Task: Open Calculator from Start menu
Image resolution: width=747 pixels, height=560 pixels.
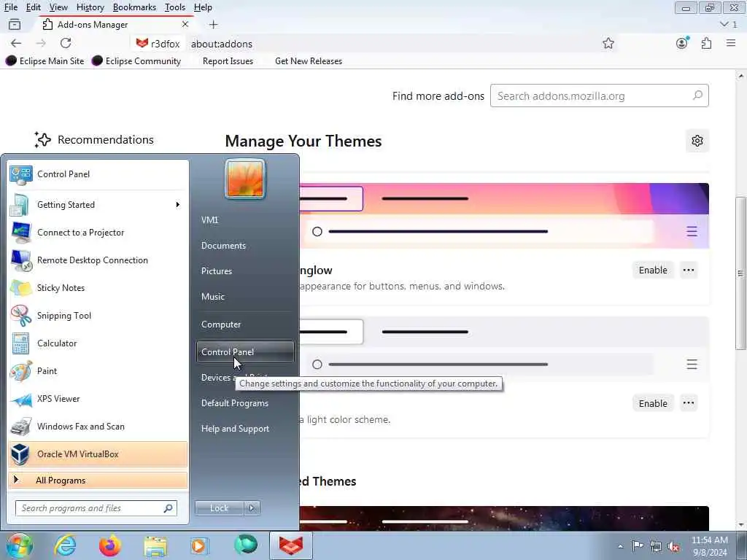Action: 98,343
